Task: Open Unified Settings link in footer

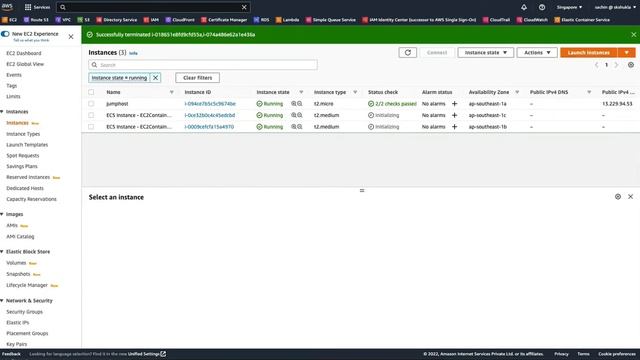Action: (147, 354)
